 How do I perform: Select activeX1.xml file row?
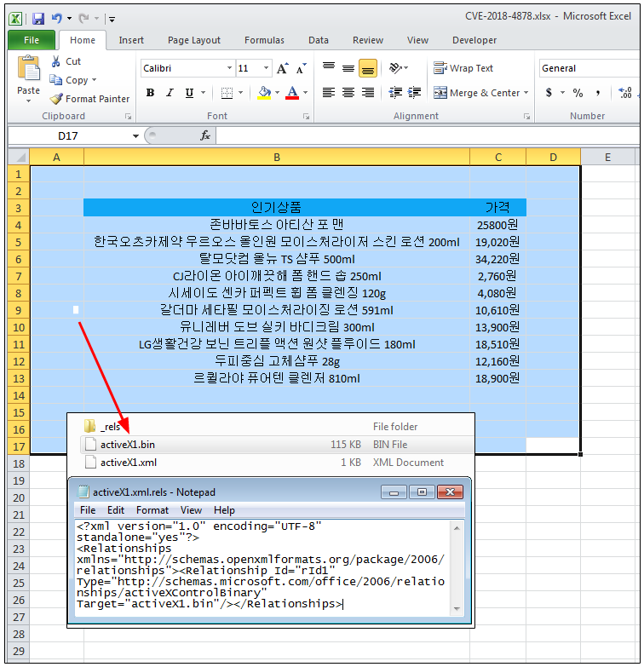click(x=277, y=463)
